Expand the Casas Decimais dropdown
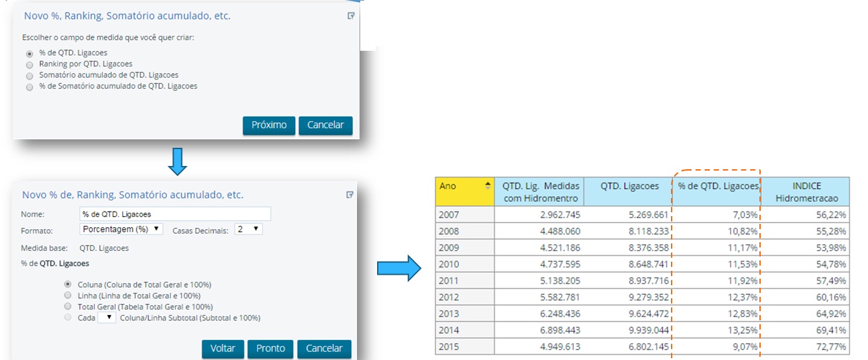868x360 pixels. coord(248,229)
